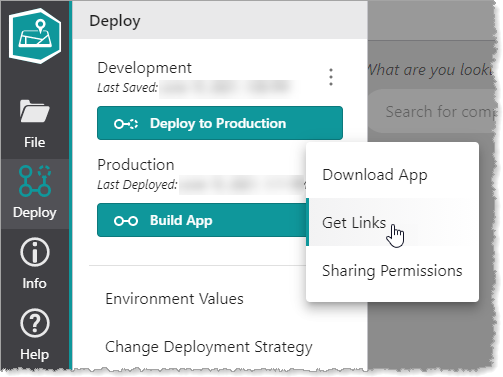Open Environment Values
Viewport: 503px width, 377px height.
(174, 299)
